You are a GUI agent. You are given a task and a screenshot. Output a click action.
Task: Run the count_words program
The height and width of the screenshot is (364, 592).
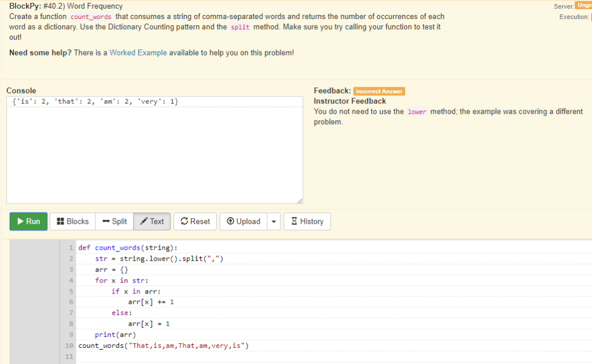pos(28,221)
